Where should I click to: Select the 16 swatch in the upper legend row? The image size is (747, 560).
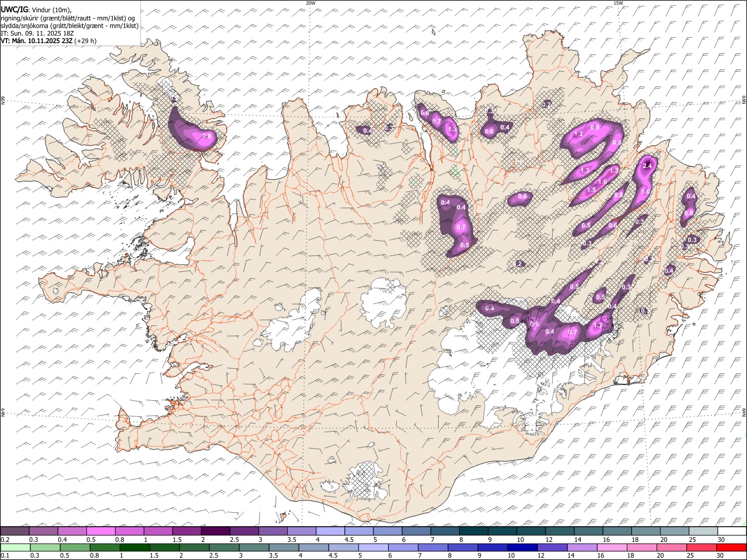(x=617, y=531)
